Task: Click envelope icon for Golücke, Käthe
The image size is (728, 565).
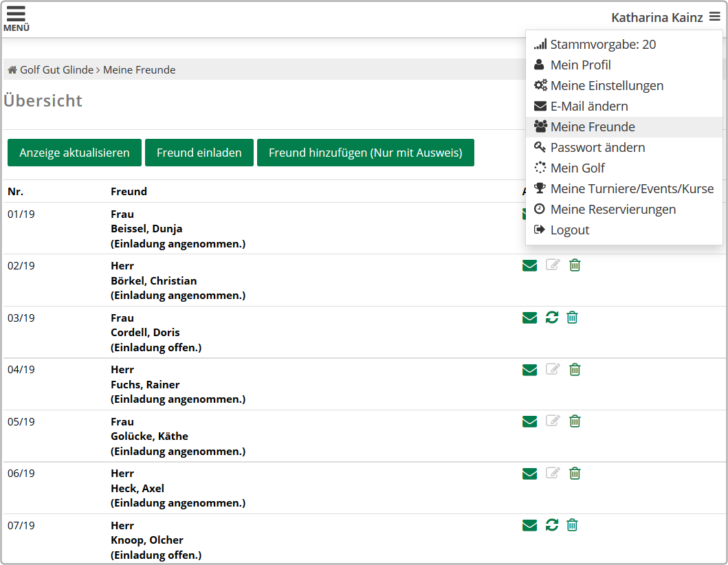Action: click(529, 421)
